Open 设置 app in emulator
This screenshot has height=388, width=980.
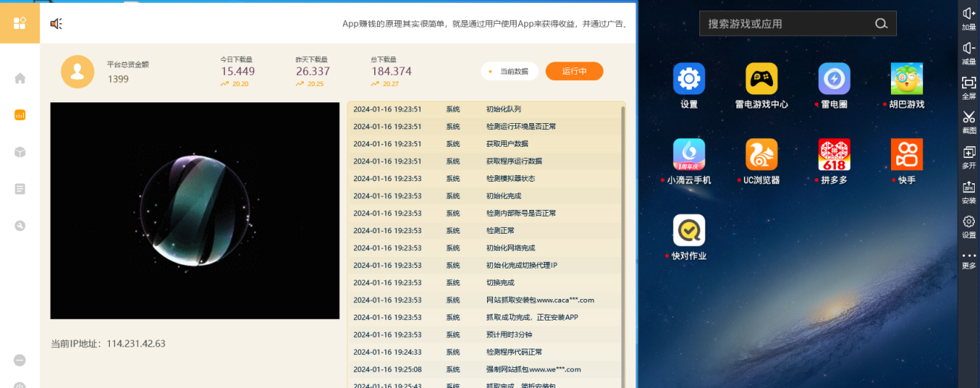point(689,86)
